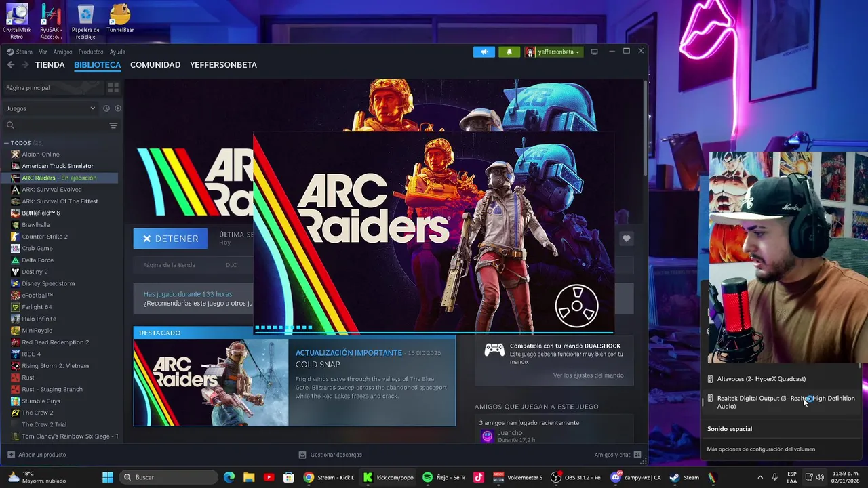Screen dimensions: 868x488
Task: Open Amigos y chat
Action: pyautogui.click(x=617, y=455)
